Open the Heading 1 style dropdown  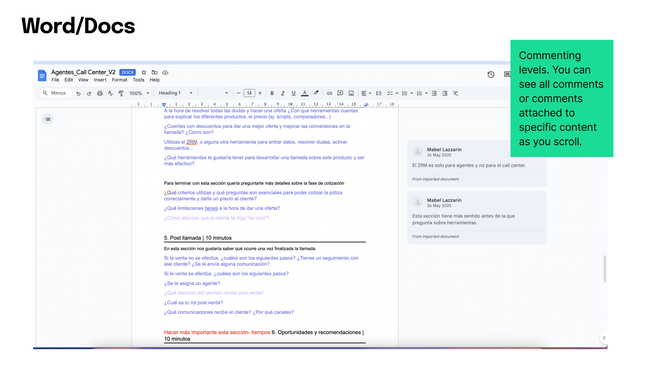pyautogui.click(x=175, y=93)
